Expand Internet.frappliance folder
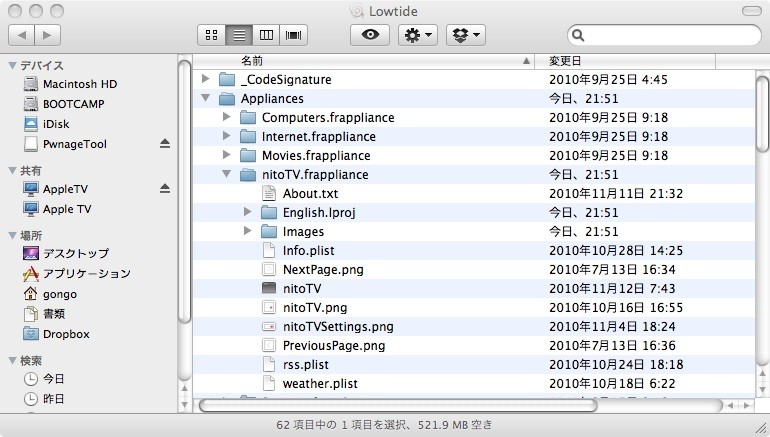 coord(226,136)
